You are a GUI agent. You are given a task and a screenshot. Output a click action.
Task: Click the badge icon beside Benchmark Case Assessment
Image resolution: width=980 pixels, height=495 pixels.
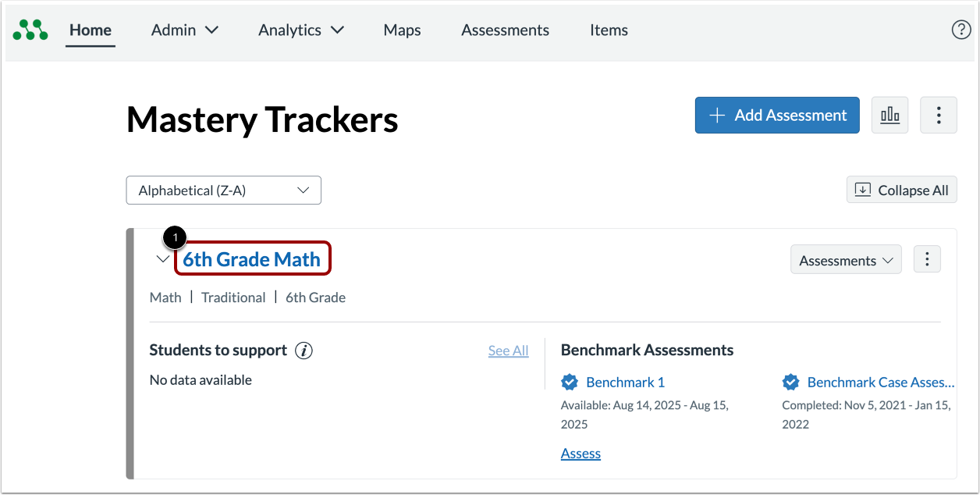pyautogui.click(x=790, y=382)
